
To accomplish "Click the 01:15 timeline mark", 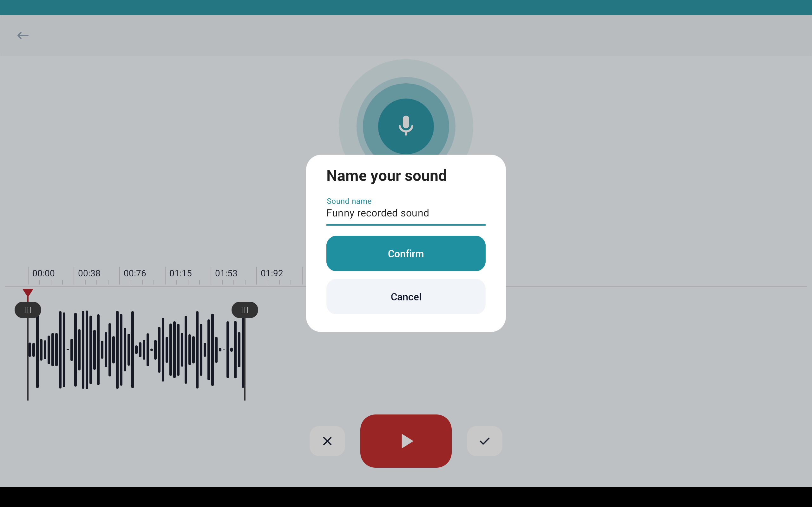I will (x=180, y=273).
